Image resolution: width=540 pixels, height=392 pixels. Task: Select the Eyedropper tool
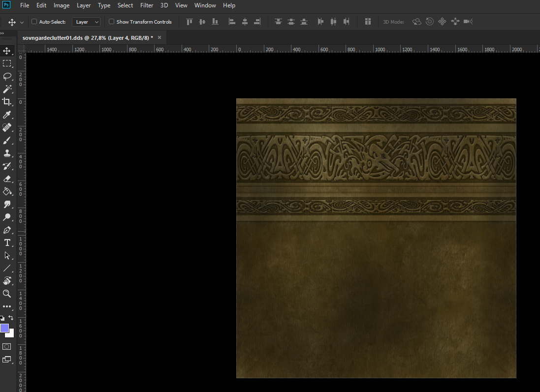[7, 115]
